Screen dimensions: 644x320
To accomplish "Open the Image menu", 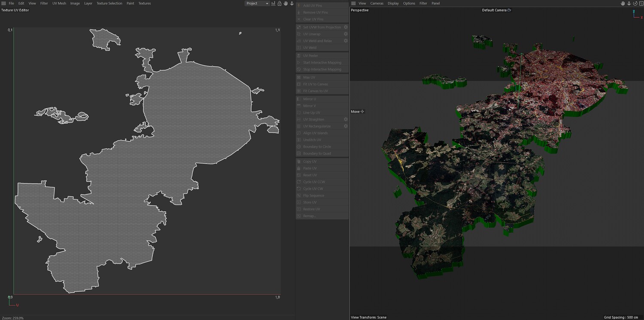I will pos(75,3).
